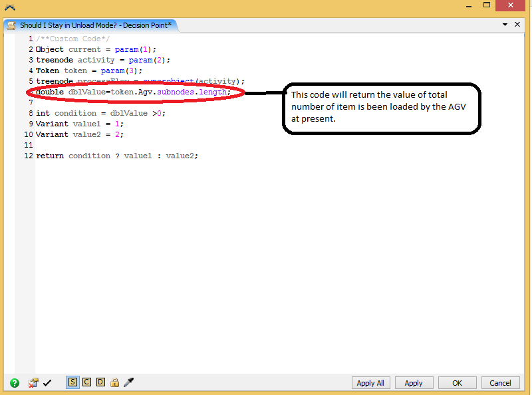Viewport: 532px width, 395px height.
Task: Toggle the S script mode button
Action: (72, 382)
